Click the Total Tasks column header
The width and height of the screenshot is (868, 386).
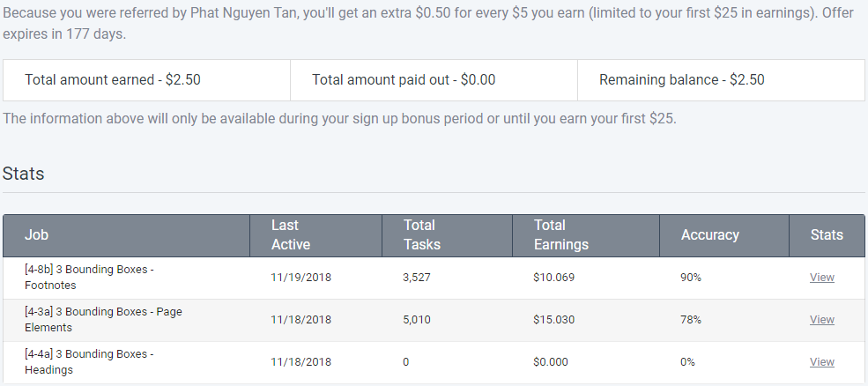click(421, 235)
